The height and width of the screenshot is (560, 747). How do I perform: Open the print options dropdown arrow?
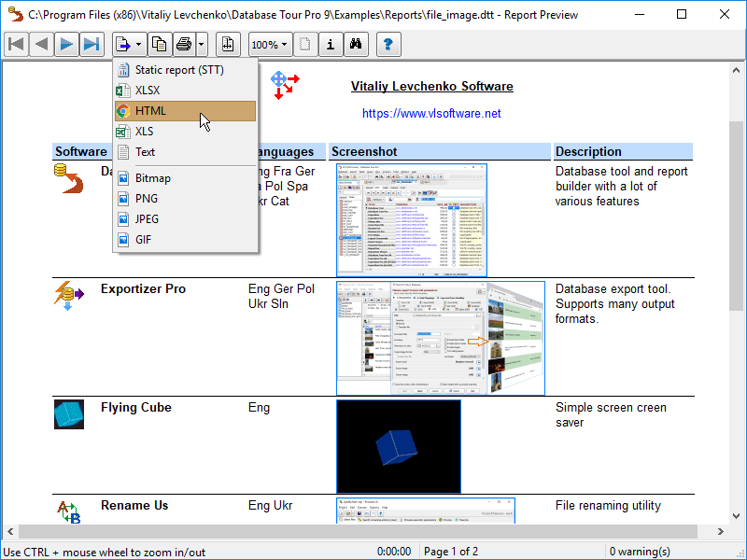click(202, 44)
